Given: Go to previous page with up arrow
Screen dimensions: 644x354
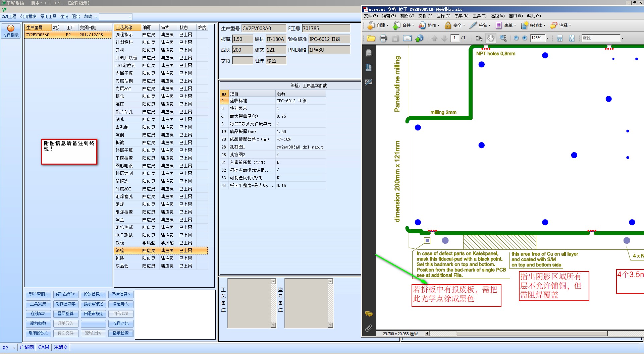Looking at the screenshot, I should [x=434, y=38].
